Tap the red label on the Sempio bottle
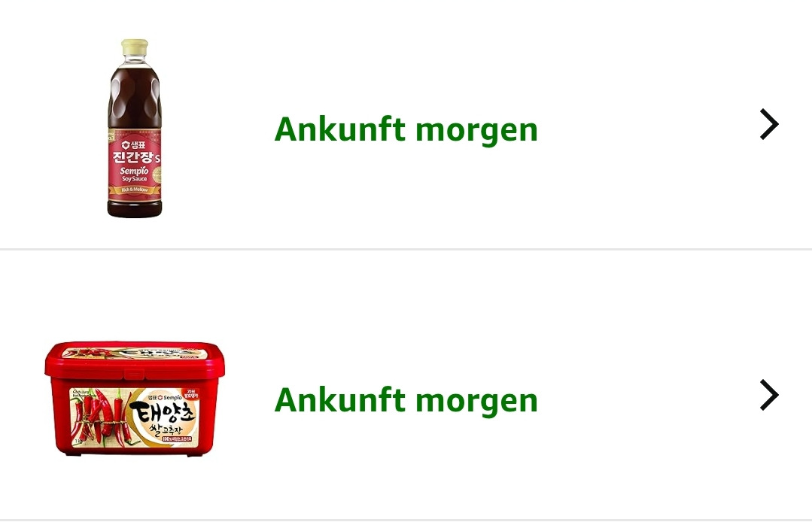Viewport: 812px width, 522px height. (135, 165)
